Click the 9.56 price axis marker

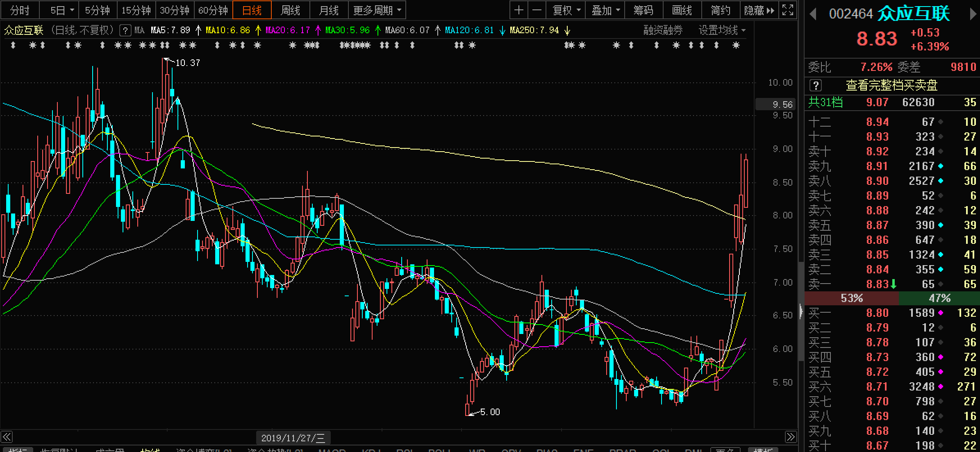point(775,104)
